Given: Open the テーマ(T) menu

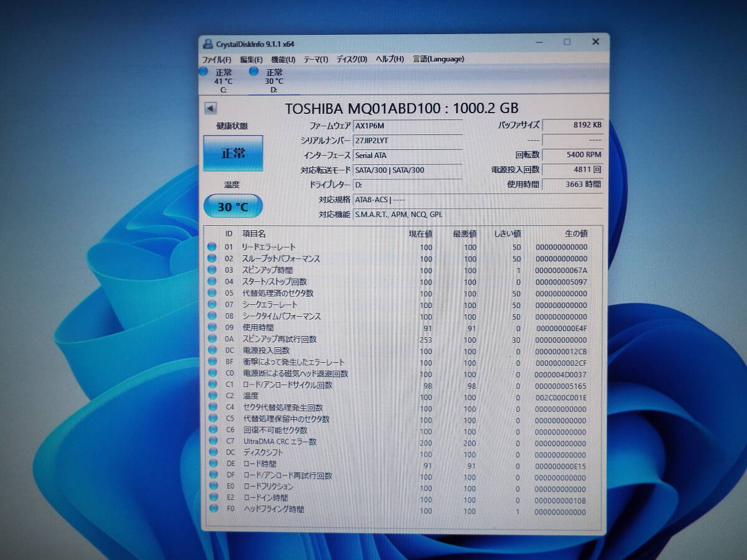Looking at the screenshot, I should tap(316, 60).
